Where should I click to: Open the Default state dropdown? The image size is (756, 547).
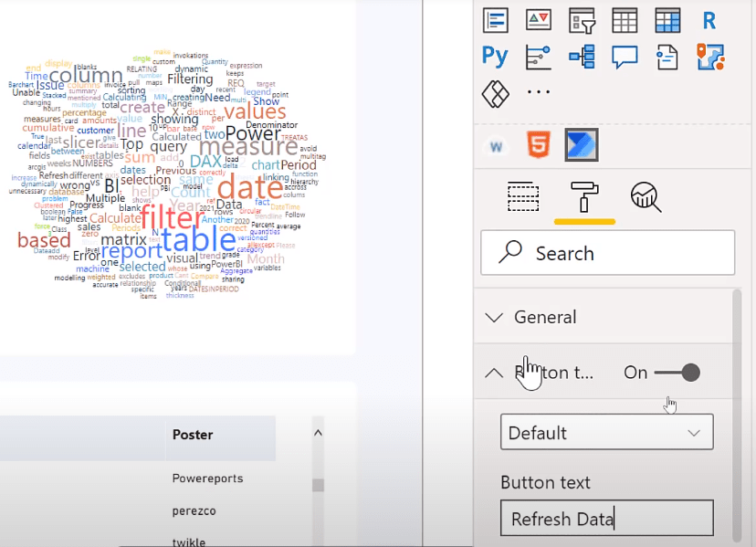[x=607, y=432]
